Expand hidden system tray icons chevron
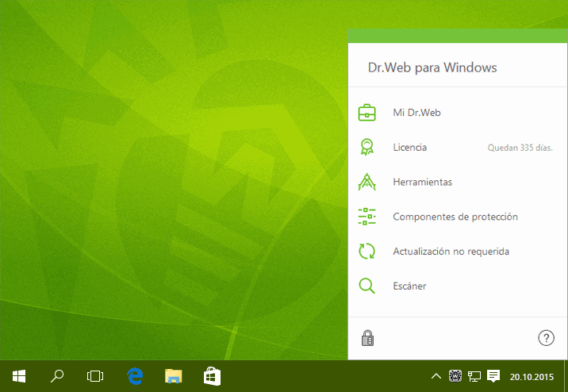The height and width of the screenshot is (392, 568). pyautogui.click(x=436, y=377)
